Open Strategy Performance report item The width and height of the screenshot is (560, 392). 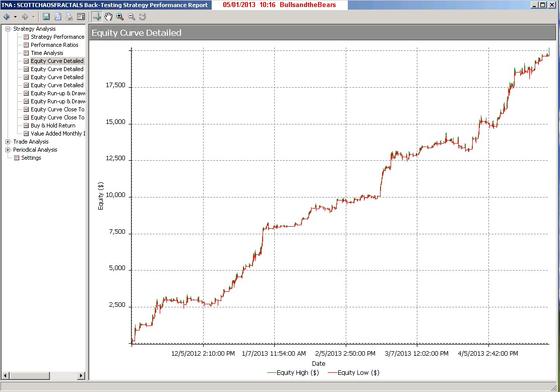[x=57, y=37]
